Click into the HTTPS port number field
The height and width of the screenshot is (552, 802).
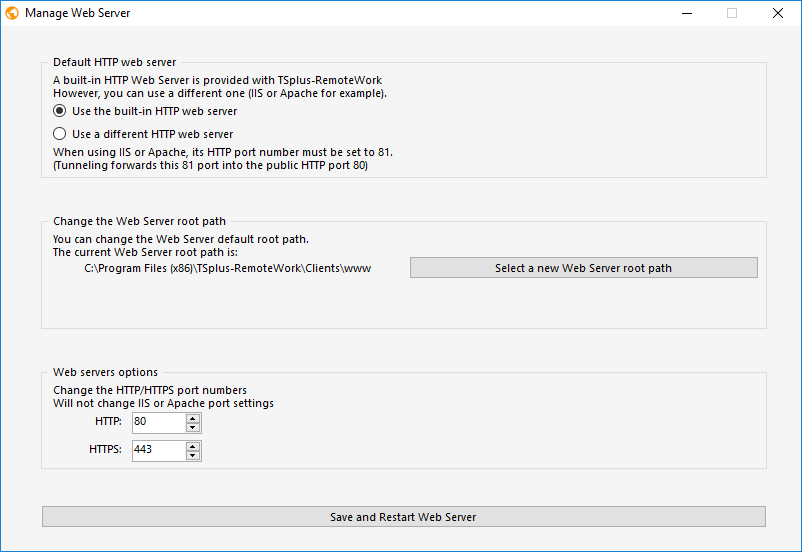pyautogui.click(x=158, y=451)
